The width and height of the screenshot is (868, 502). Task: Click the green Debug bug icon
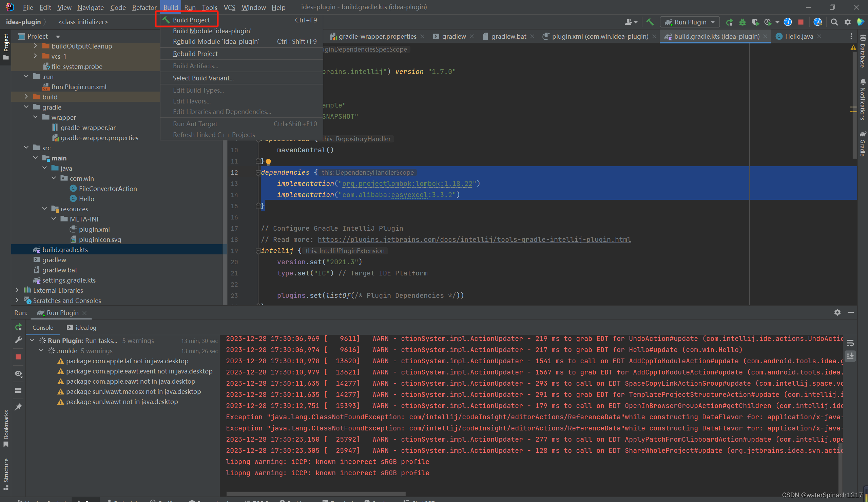(x=742, y=22)
